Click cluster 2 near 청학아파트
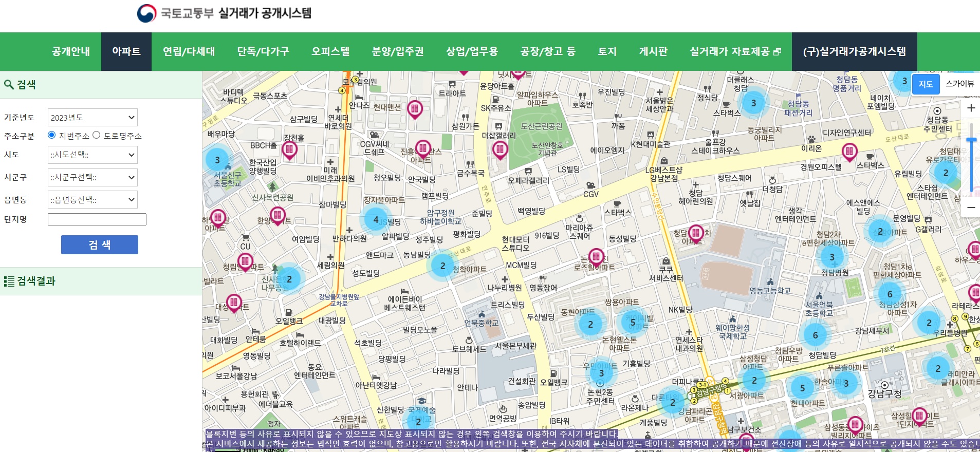Image resolution: width=980 pixels, height=452 pixels. [442, 266]
